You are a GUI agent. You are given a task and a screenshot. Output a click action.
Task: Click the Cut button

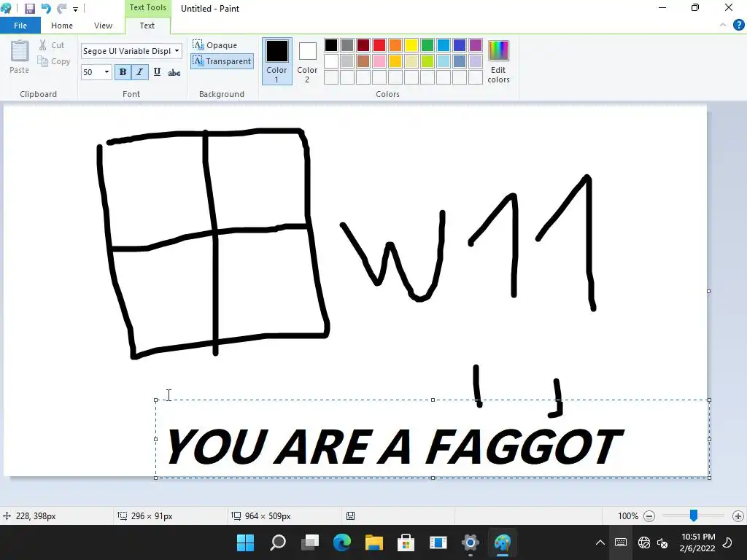52,45
